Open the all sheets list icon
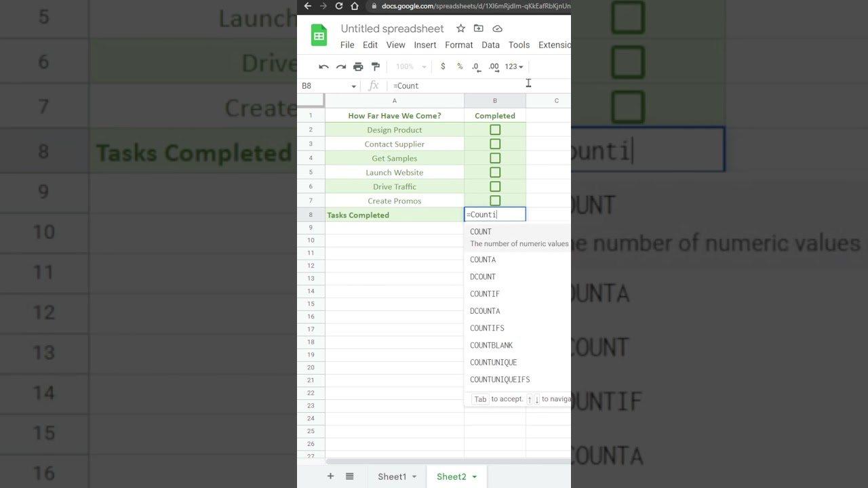Image resolution: width=868 pixels, height=488 pixels. click(349, 476)
